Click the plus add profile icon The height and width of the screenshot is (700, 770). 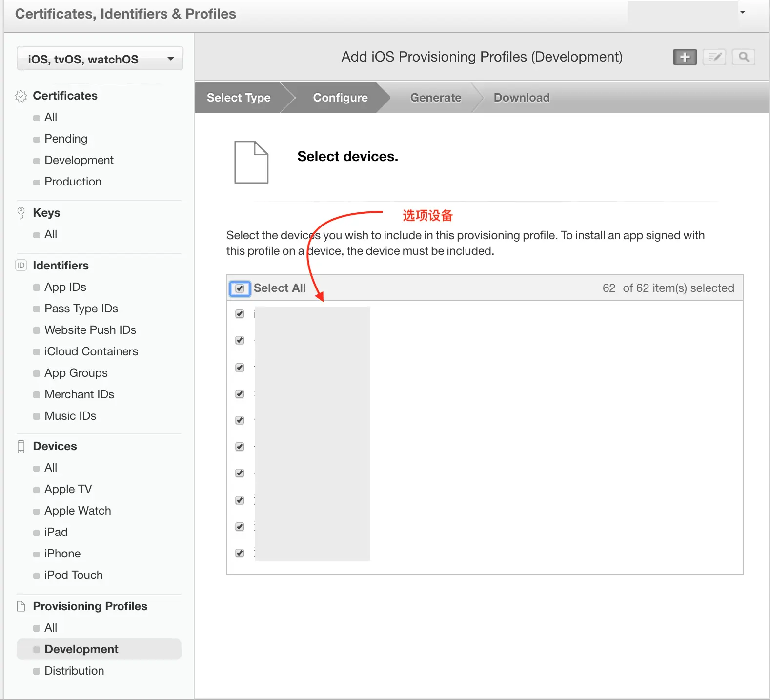point(685,57)
